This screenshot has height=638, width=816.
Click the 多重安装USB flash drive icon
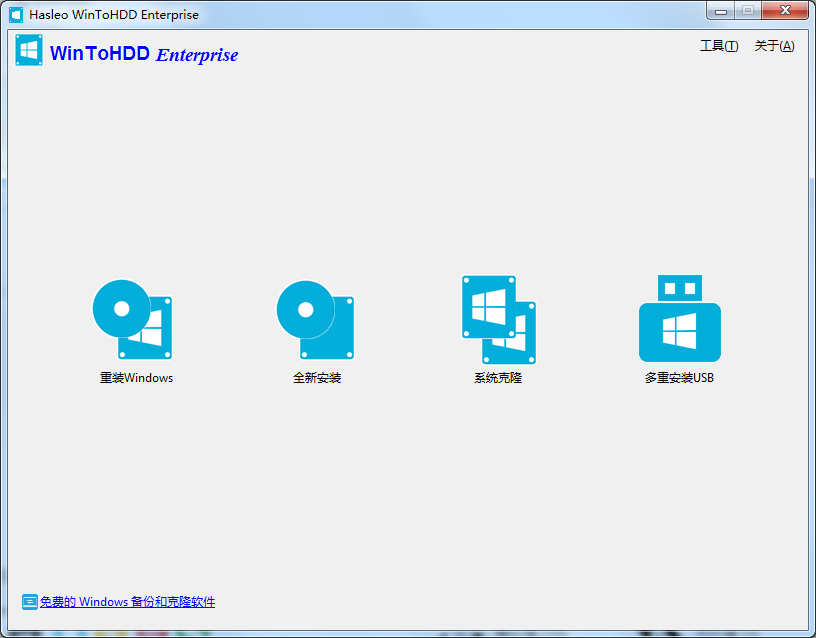(x=679, y=319)
